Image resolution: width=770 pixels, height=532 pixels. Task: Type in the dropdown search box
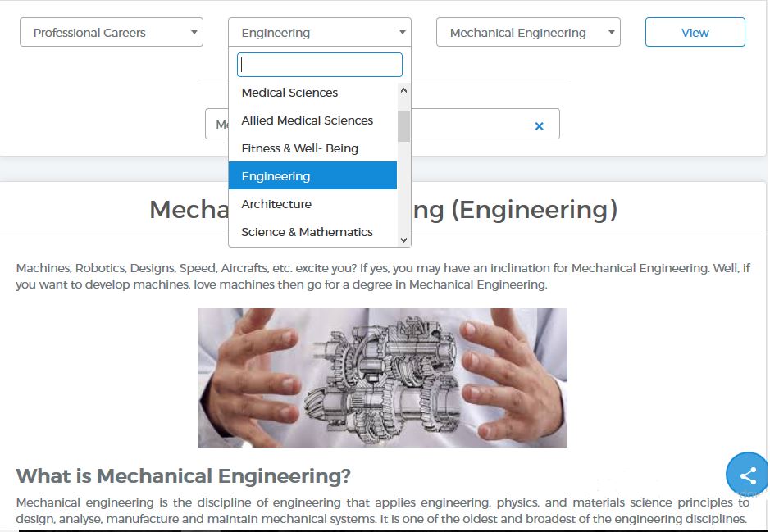[319, 65]
